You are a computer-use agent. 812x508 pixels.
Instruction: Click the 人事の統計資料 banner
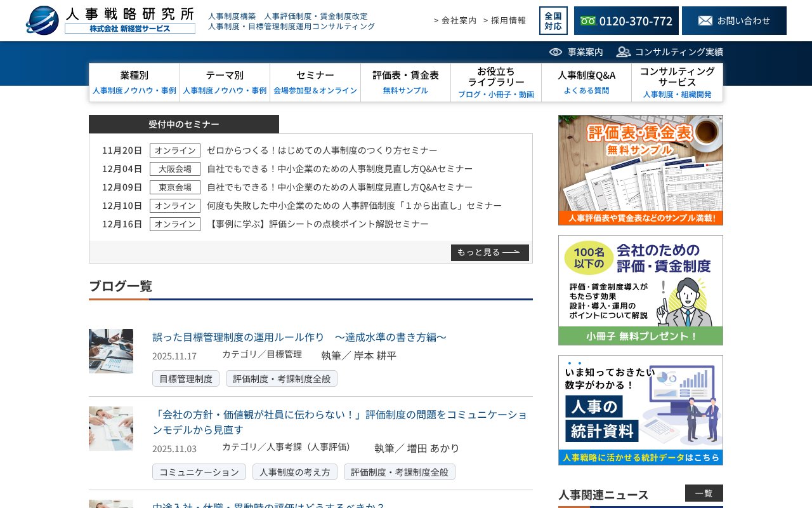[640, 410]
